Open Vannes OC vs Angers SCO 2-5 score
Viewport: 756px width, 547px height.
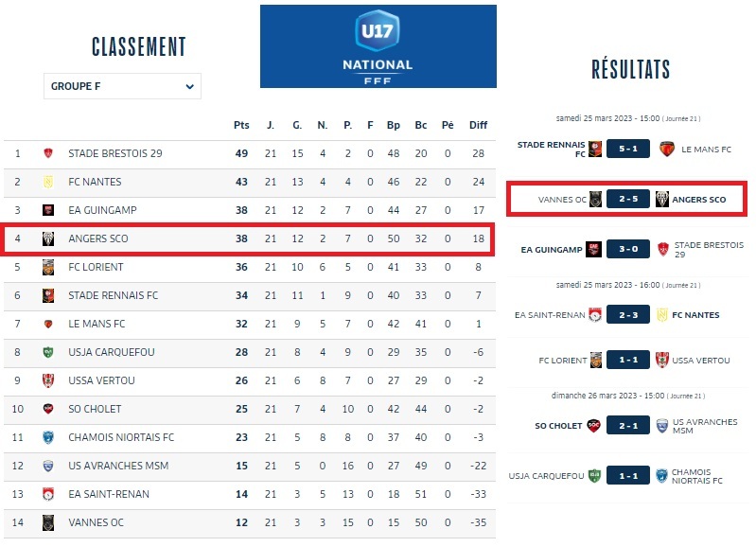628,200
